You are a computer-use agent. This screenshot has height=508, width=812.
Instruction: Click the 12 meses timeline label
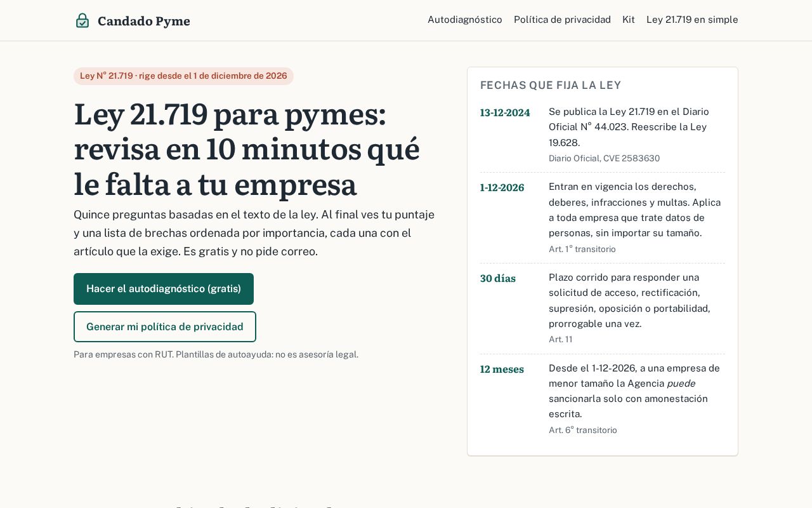tap(502, 370)
